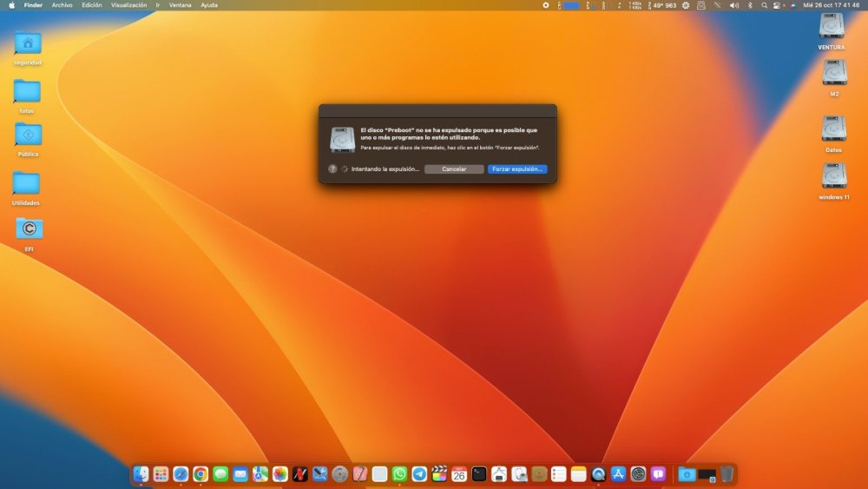Click the Forzar expulsión button
Image resolution: width=868 pixels, height=489 pixels.
(517, 169)
